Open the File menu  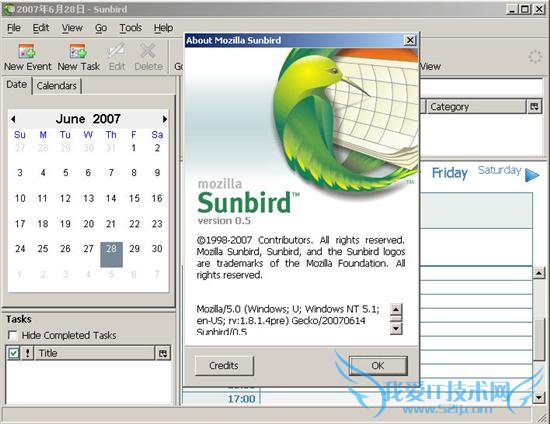pyautogui.click(x=14, y=28)
